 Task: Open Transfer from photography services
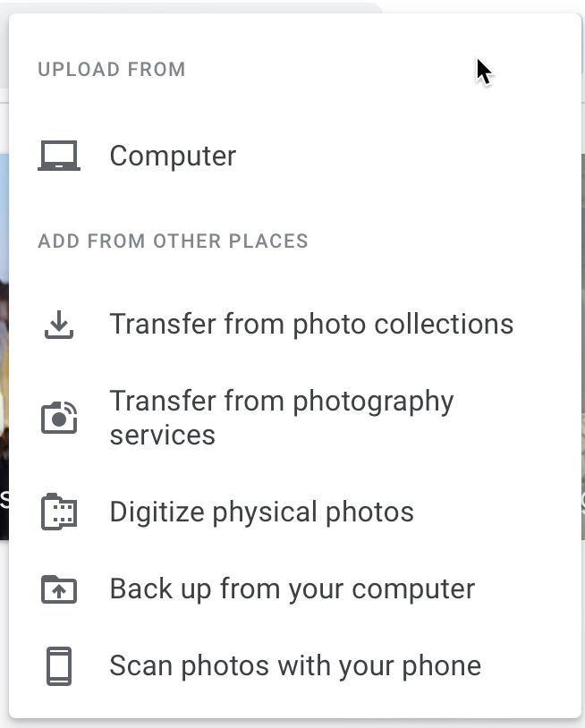click(x=295, y=418)
